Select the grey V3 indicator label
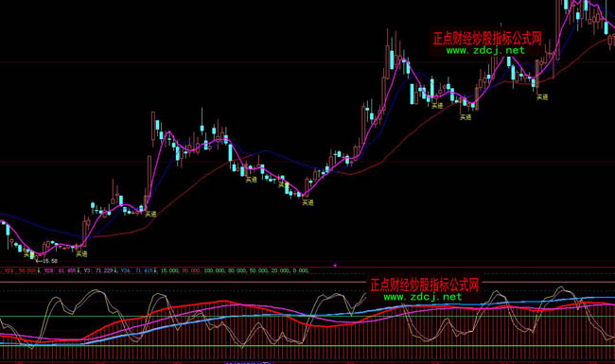This screenshot has width=615, height=364. 87,270
